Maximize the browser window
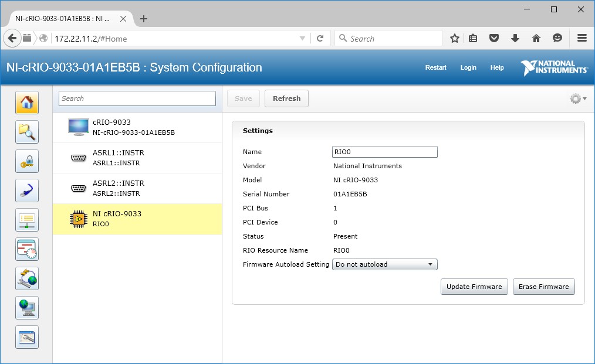Image resolution: width=595 pixels, height=364 pixels. (x=554, y=9)
